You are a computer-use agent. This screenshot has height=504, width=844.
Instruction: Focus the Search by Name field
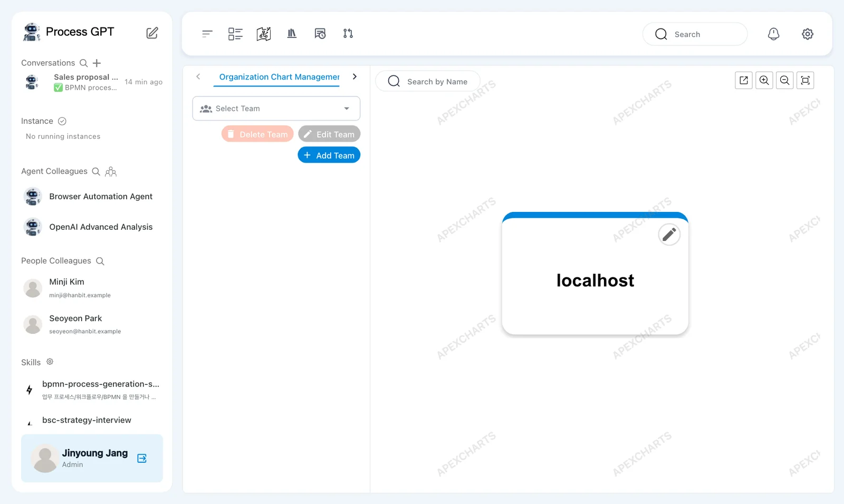click(x=428, y=81)
